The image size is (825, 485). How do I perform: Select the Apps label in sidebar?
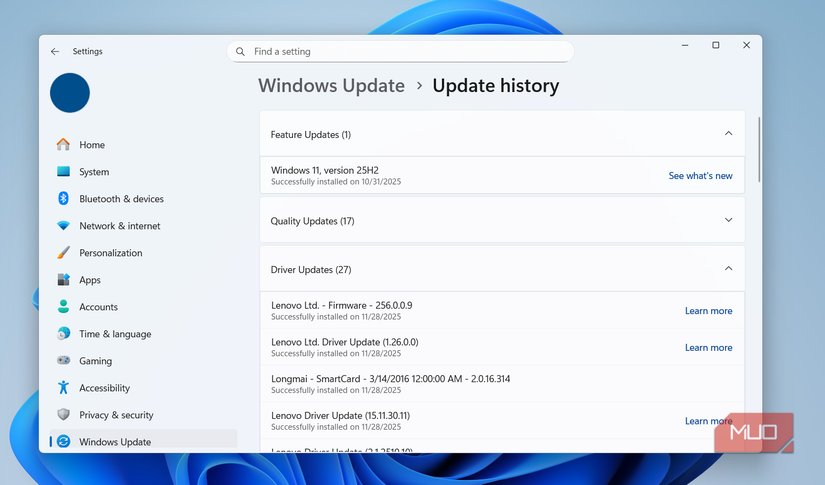[x=90, y=280]
